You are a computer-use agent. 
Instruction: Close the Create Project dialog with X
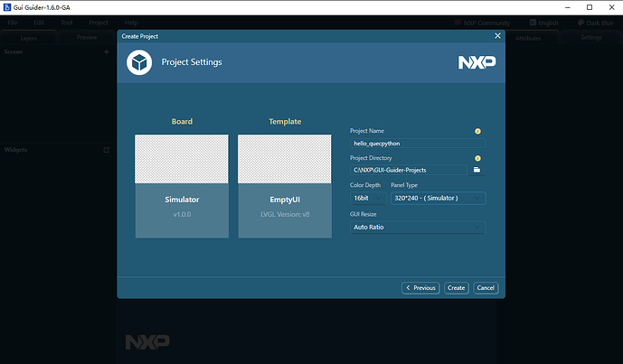(497, 35)
